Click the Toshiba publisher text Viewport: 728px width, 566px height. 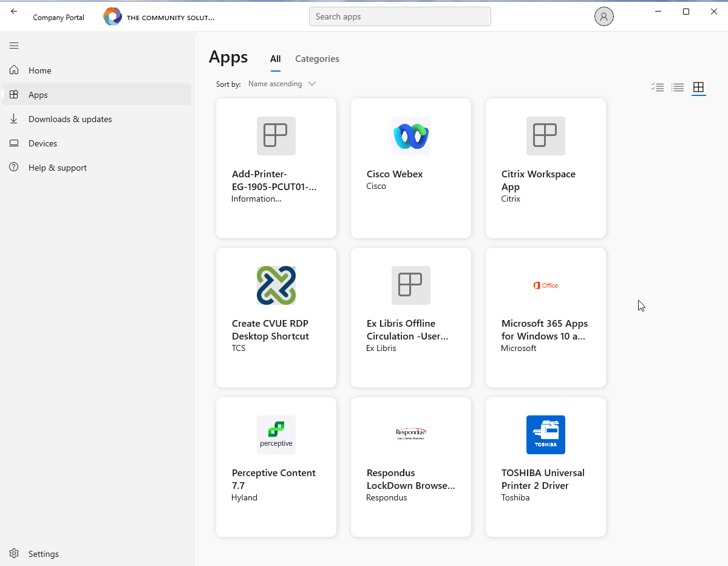(x=515, y=498)
